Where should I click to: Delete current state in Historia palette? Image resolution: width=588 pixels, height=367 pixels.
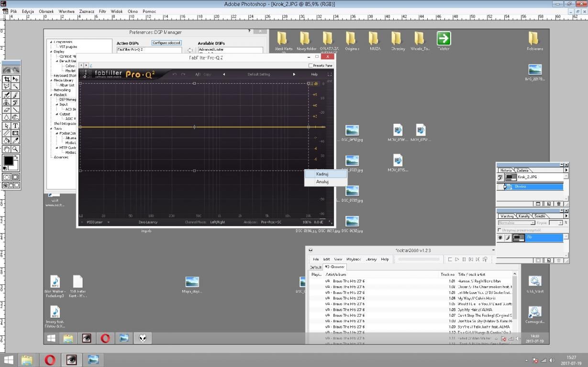[559, 204]
